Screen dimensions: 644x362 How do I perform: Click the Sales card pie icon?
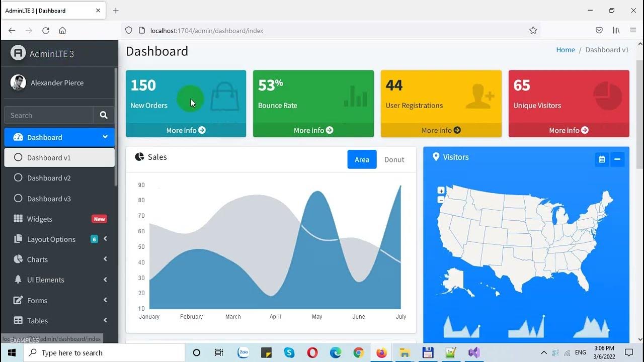(x=139, y=157)
